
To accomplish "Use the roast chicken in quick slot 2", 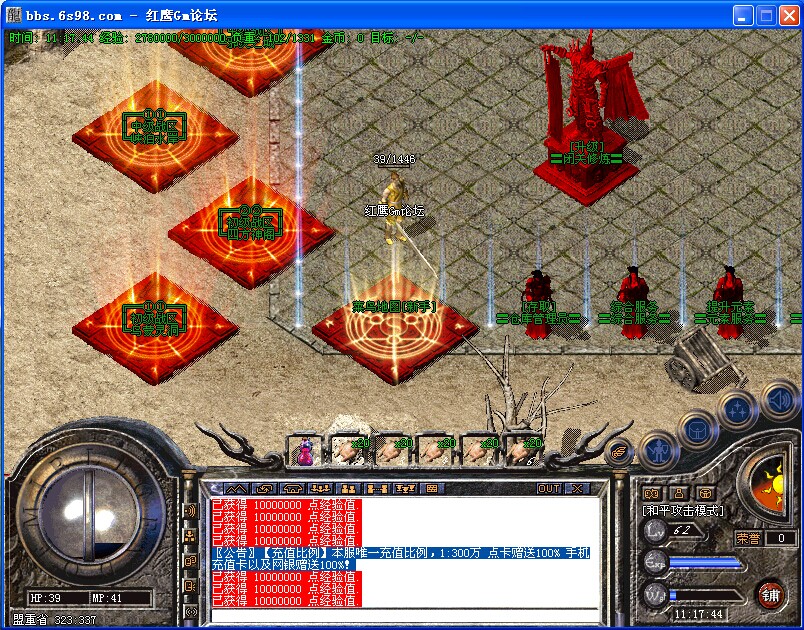I will 349,451.
